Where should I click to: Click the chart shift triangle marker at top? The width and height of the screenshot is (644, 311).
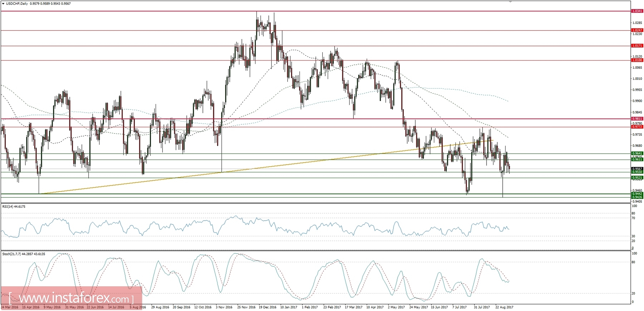[511, 2]
